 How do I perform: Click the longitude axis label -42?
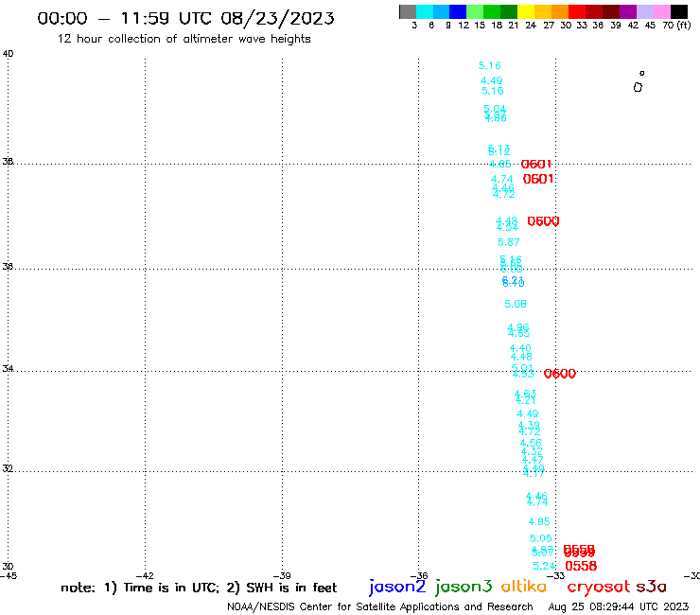(145, 576)
